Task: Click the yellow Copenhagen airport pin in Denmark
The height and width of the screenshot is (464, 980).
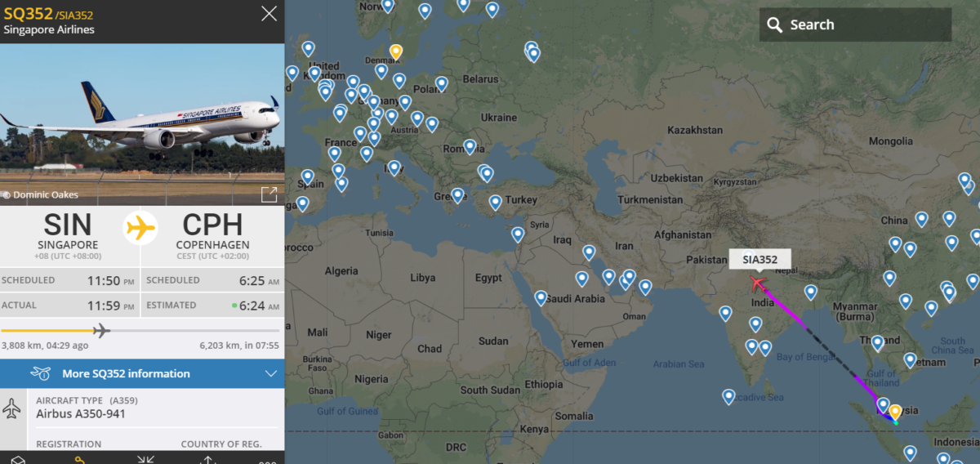Action: tap(396, 51)
